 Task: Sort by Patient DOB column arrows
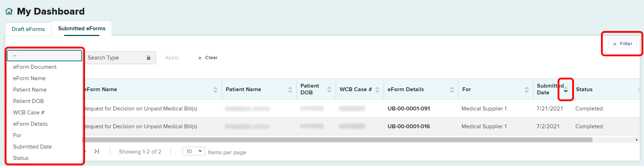329,89
